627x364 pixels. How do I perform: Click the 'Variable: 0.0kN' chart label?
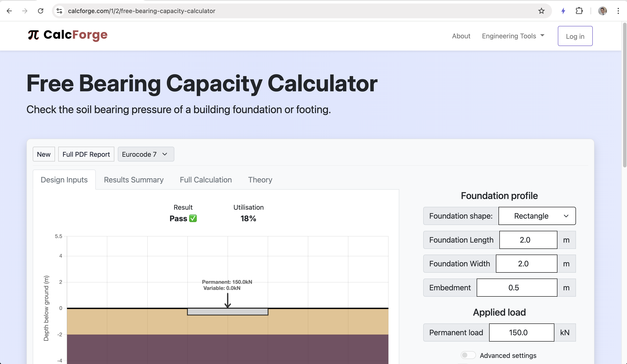coord(222,288)
